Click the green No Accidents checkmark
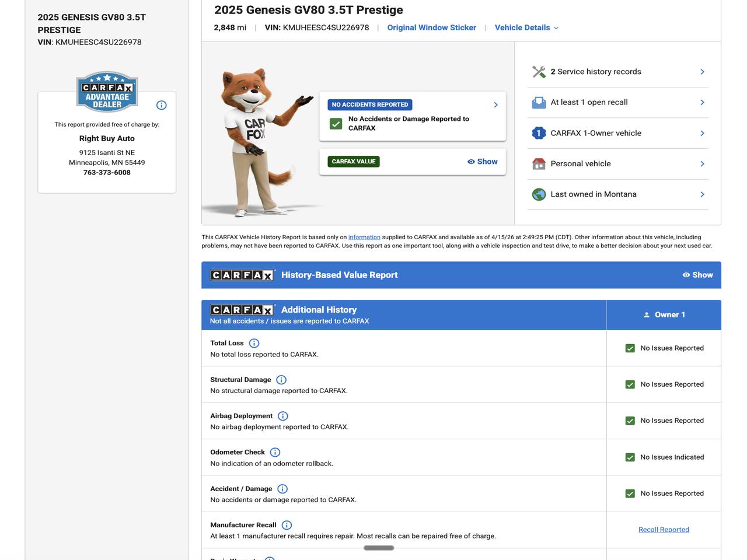 point(336,124)
